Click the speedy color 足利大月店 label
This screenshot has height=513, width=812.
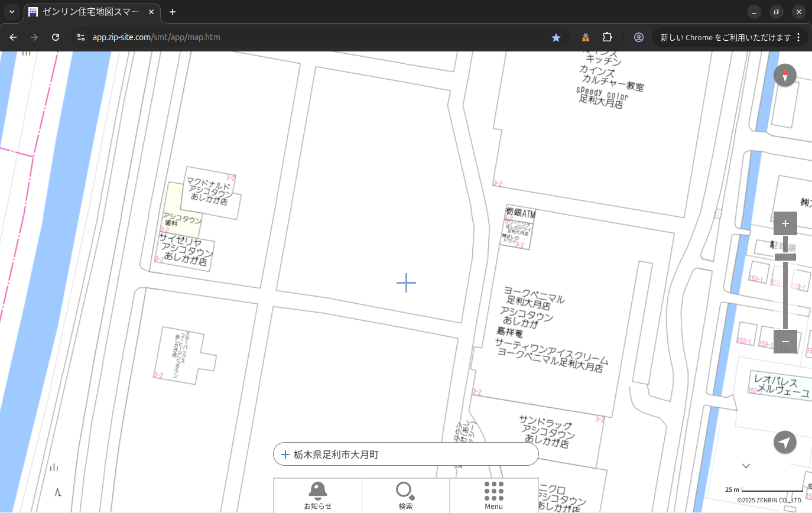[602, 97]
